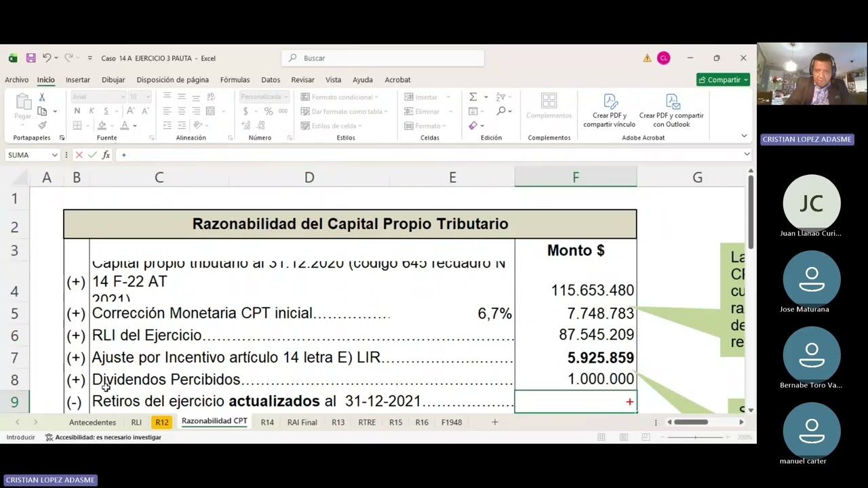The image size is (868, 488).
Task: Open the Name Box SUMA dropdown
Action: [x=55, y=155]
